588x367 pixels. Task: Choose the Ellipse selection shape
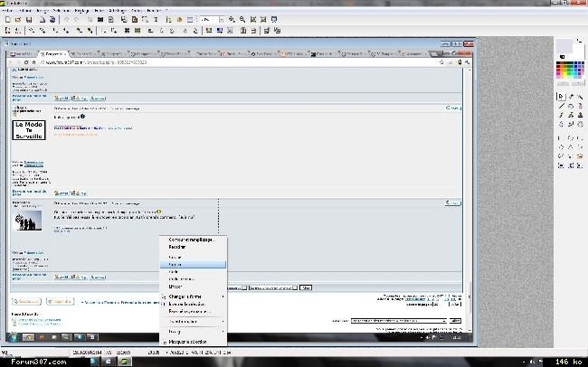tap(570, 138)
